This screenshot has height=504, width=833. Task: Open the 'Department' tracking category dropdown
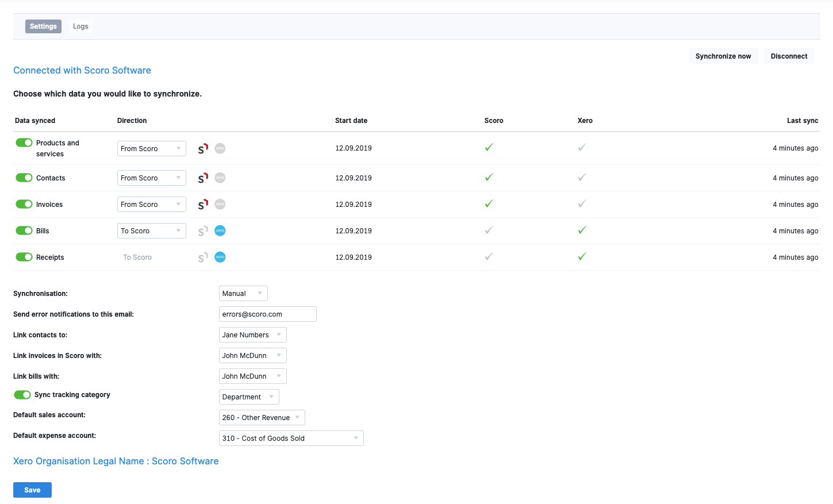click(x=249, y=397)
